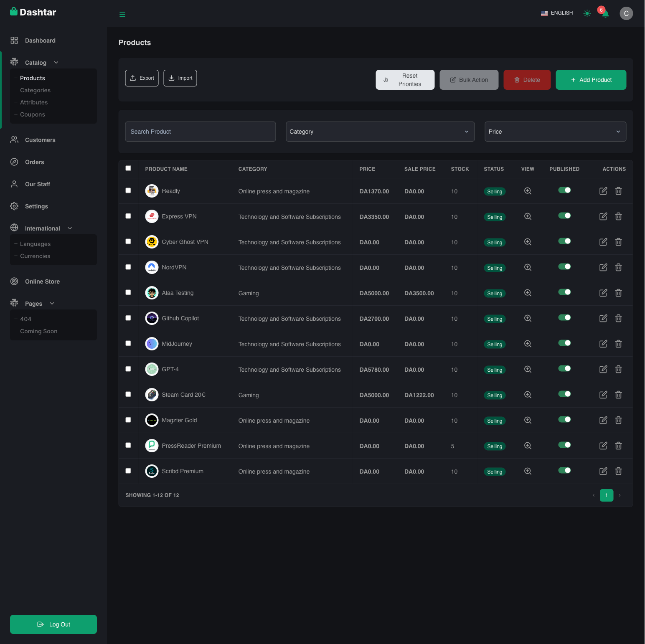Click the trash icon for Express VPN

coord(618,216)
